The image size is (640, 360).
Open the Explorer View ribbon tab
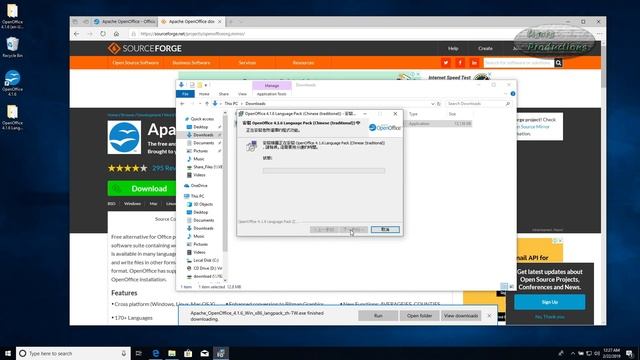coord(242,94)
